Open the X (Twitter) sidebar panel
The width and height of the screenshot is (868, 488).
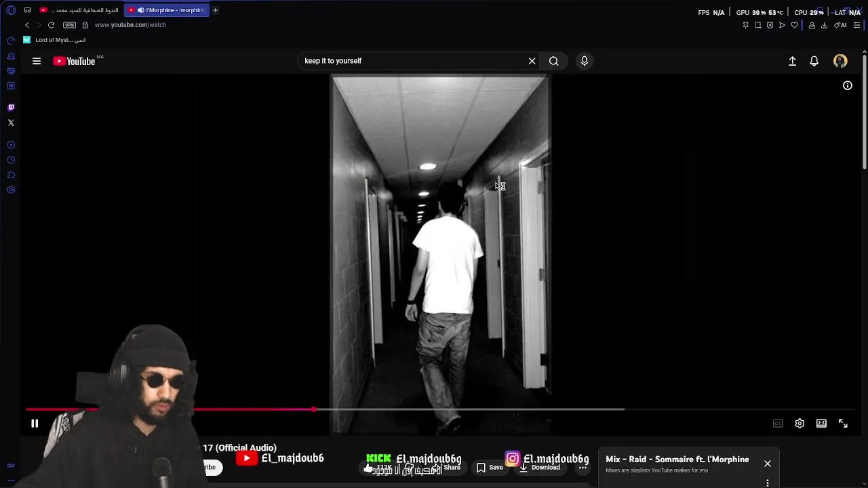pos(11,123)
